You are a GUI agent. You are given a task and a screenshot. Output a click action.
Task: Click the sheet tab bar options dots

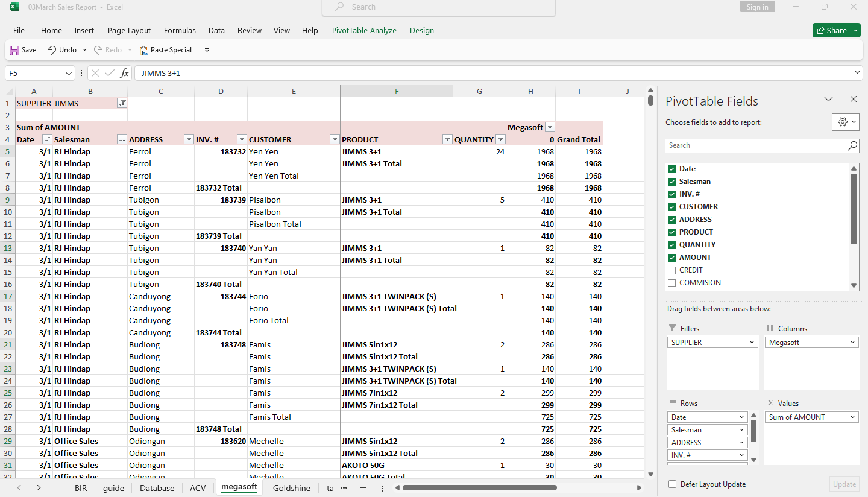382,488
